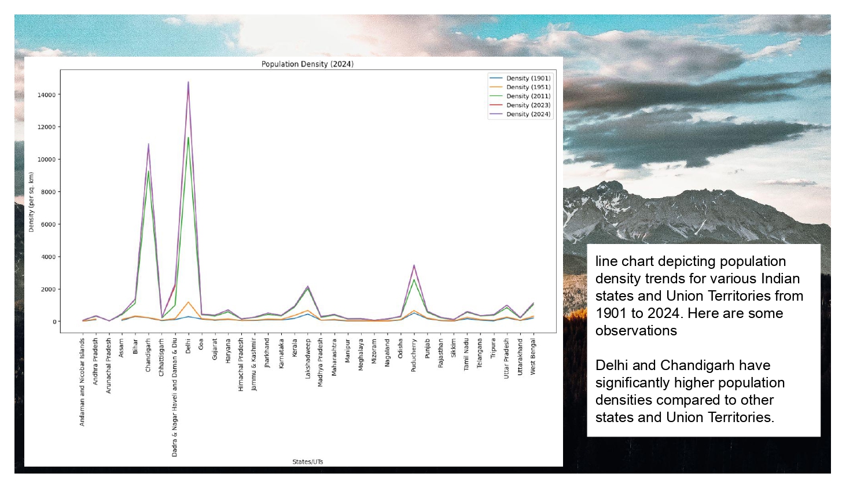Click the green line swatch for Density (2011)

[496, 97]
